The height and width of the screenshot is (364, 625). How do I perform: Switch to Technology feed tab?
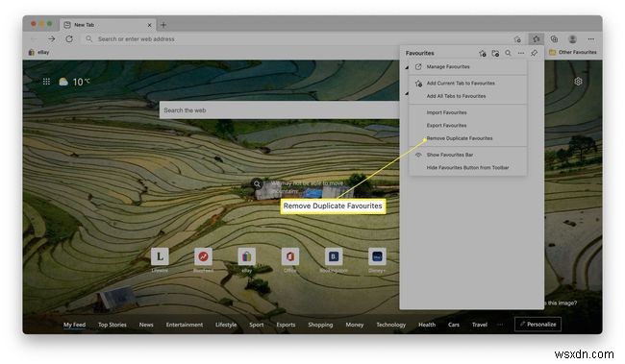pos(391,325)
